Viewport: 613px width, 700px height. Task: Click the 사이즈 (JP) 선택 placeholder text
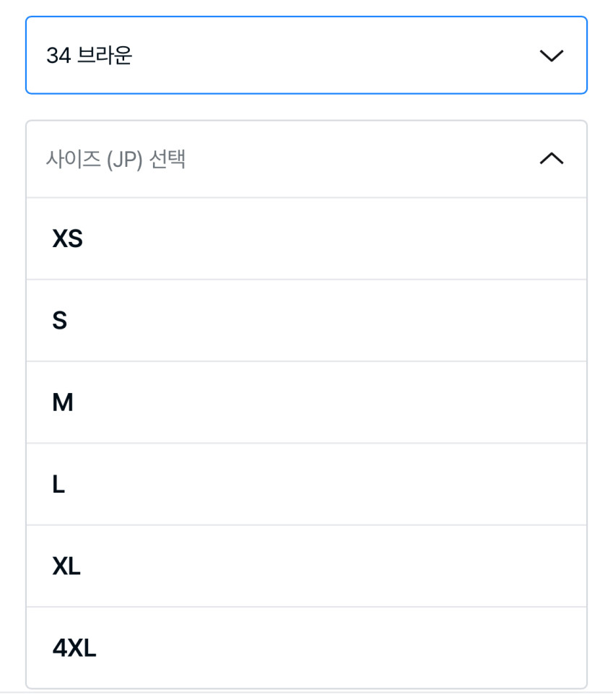[x=116, y=159]
